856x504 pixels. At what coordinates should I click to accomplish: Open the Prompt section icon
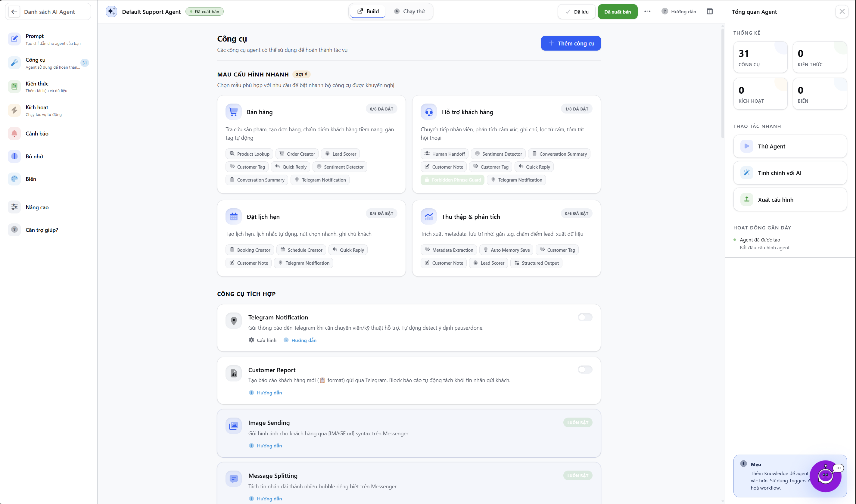click(x=14, y=39)
